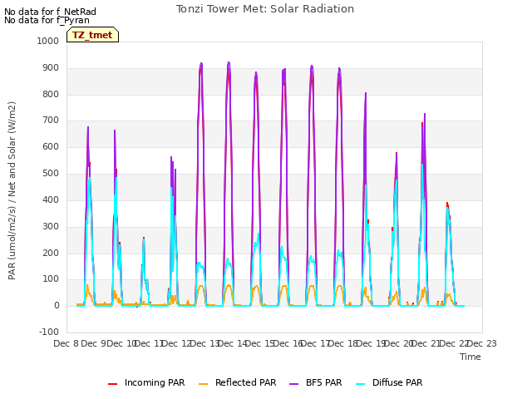This screenshot has width=532, height=399.
Task: Click the Reflected PAR hump on Dec 16
Action: [284, 286]
